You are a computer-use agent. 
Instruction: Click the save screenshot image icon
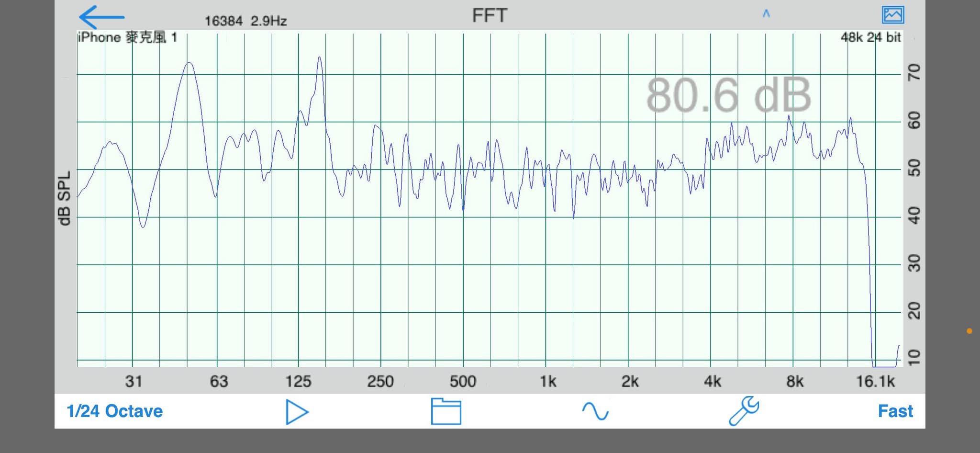892,15
